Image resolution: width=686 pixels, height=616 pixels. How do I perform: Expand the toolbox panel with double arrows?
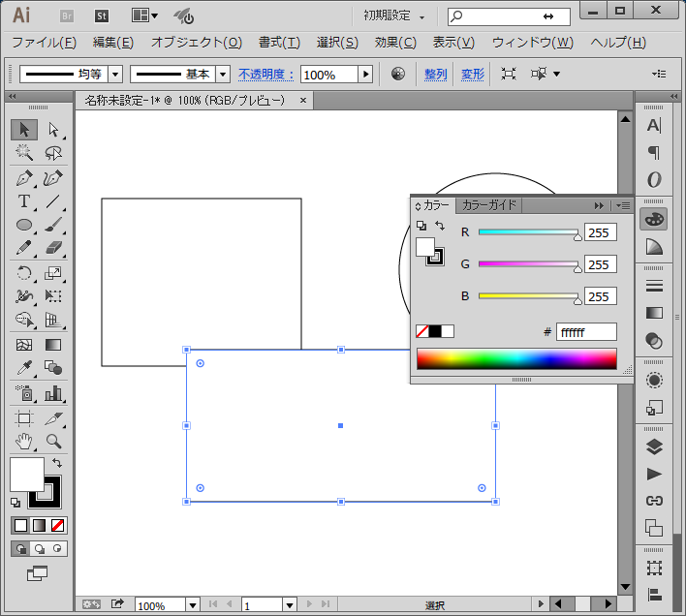[13, 96]
